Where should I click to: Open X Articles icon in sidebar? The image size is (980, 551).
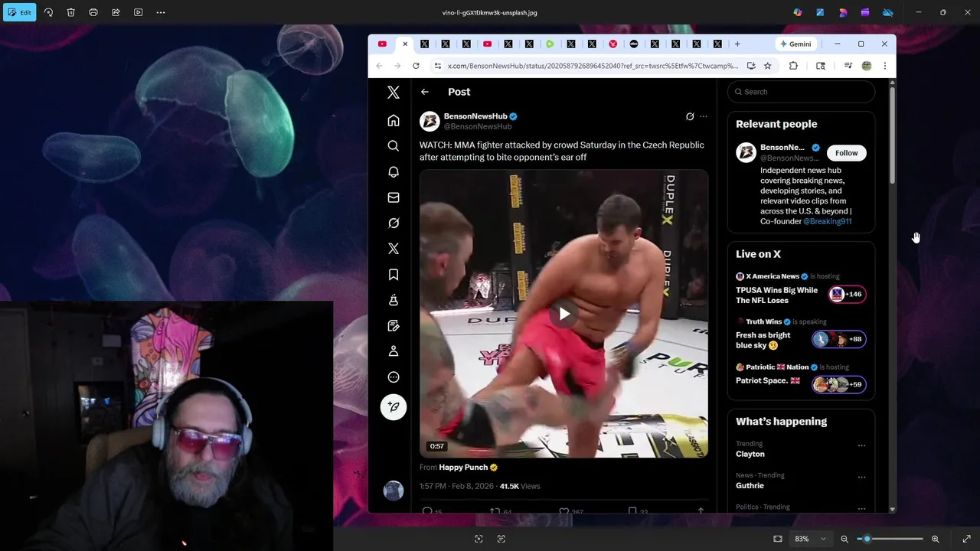tap(394, 325)
